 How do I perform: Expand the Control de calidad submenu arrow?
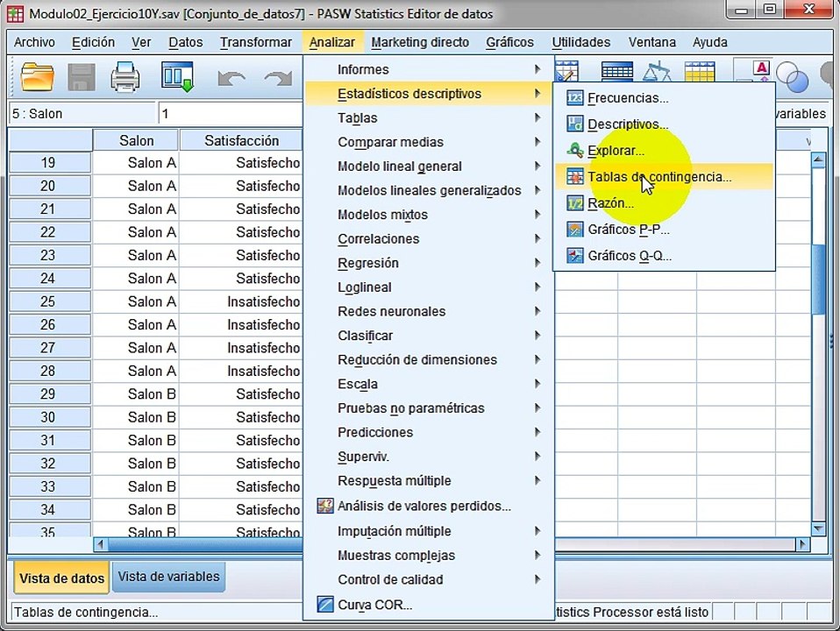pyautogui.click(x=537, y=579)
